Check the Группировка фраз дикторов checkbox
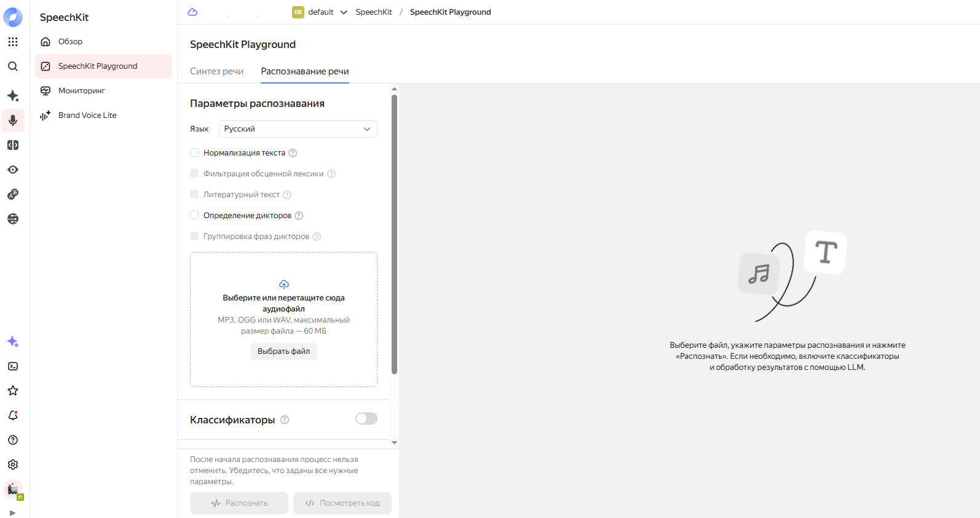The width and height of the screenshot is (980, 518). tap(194, 236)
